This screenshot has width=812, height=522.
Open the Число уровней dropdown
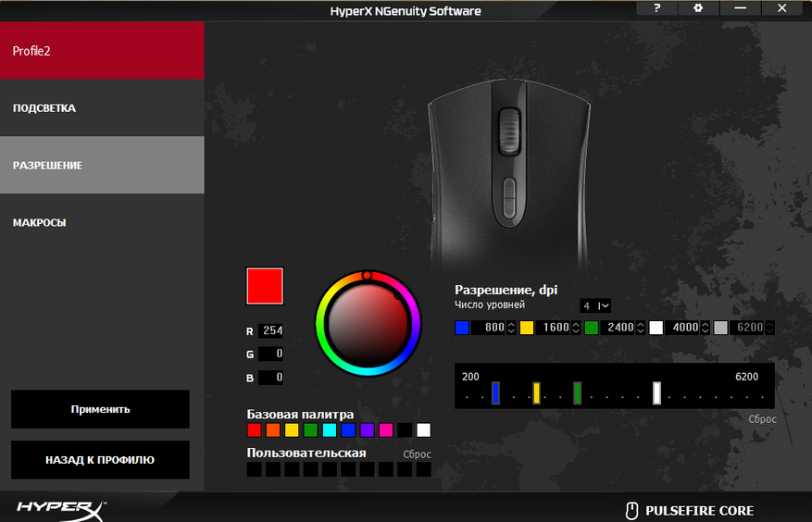595,305
